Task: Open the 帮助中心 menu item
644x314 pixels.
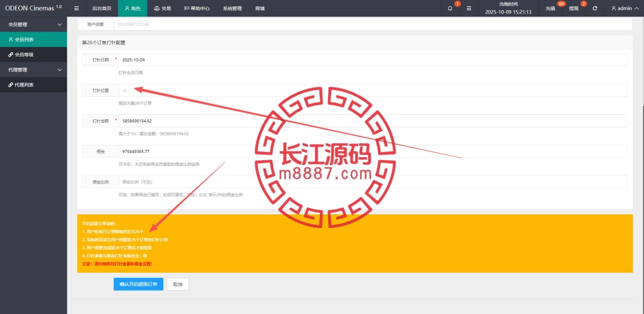Action: pos(197,9)
